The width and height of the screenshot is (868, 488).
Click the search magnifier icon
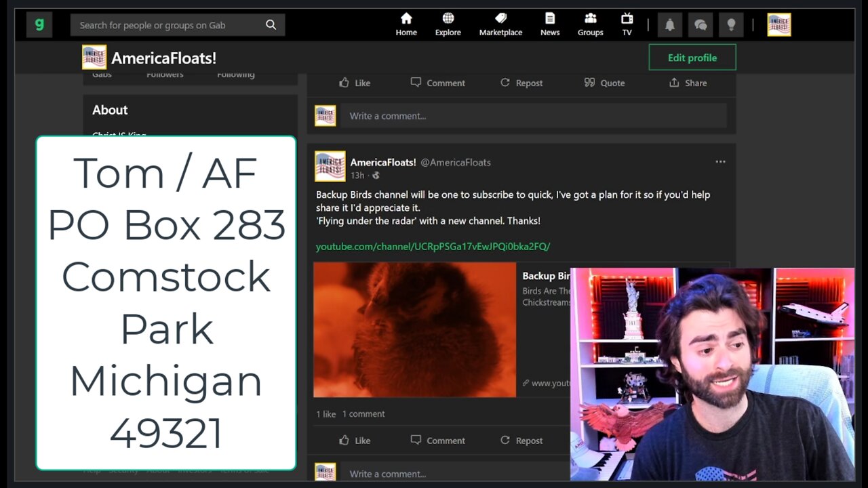click(x=271, y=25)
